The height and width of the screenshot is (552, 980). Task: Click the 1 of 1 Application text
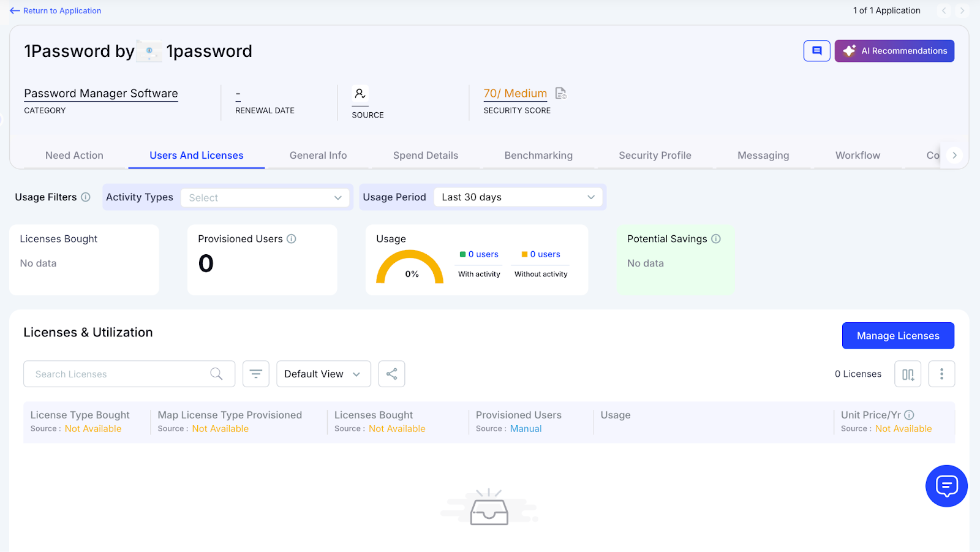click(x=887, y=10)
